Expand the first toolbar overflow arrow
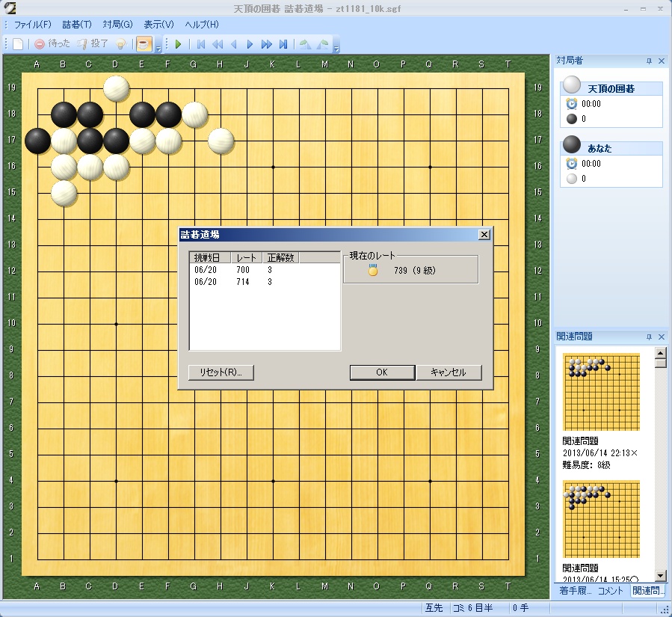Screen dimensions: 672x617 158,49
